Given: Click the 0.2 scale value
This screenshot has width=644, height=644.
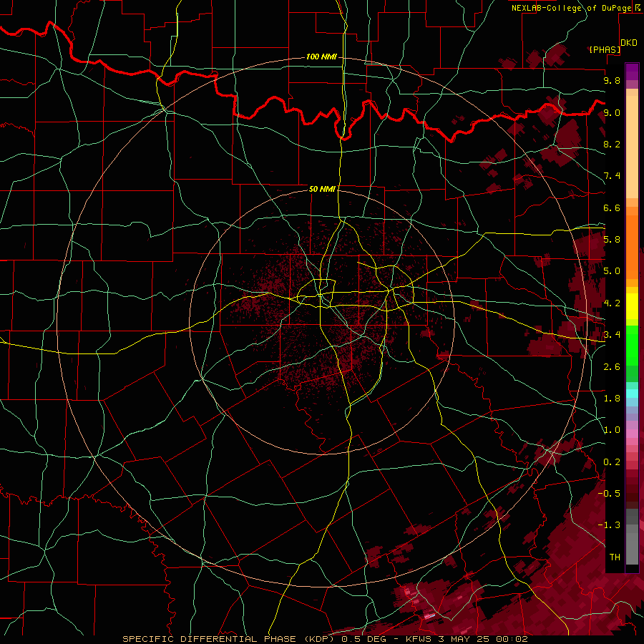Looking at the screenshot, I should pyautogui.click(x=612, y=462).
